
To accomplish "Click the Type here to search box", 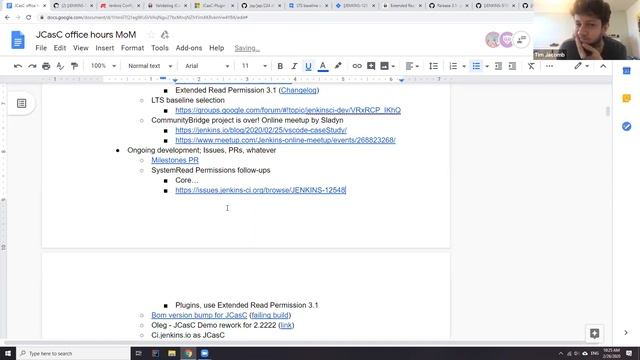I will tap(73, 353).
